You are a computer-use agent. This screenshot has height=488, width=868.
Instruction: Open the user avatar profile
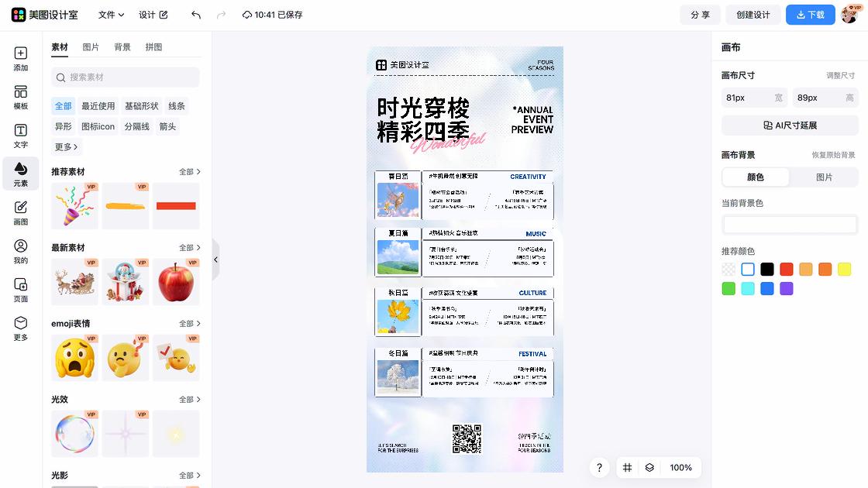[849, 15]
